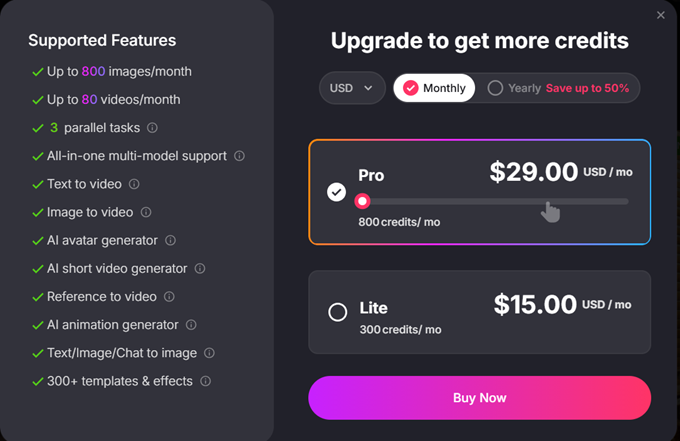Click the Lite plan $15.00 price

pyautogui.click(x=535, y=304)
